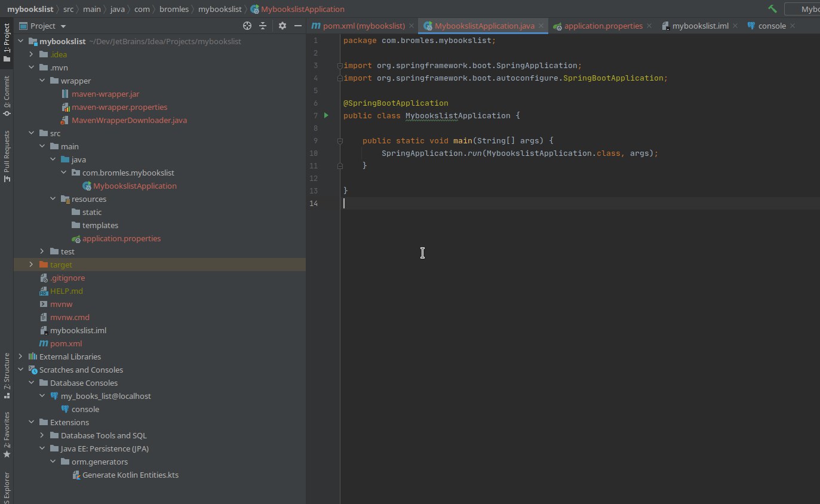Expand External Libraries node
820x504 pixels.
[21, 357]
